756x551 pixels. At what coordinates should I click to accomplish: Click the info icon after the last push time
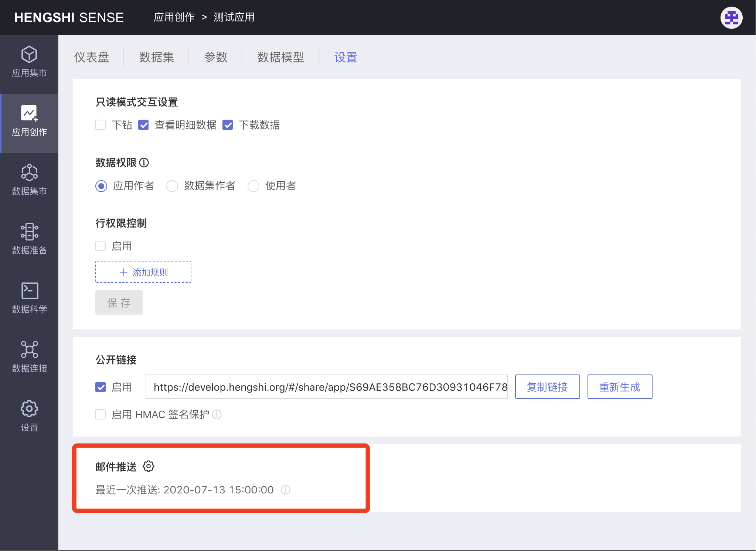click(x=285, y=490)
